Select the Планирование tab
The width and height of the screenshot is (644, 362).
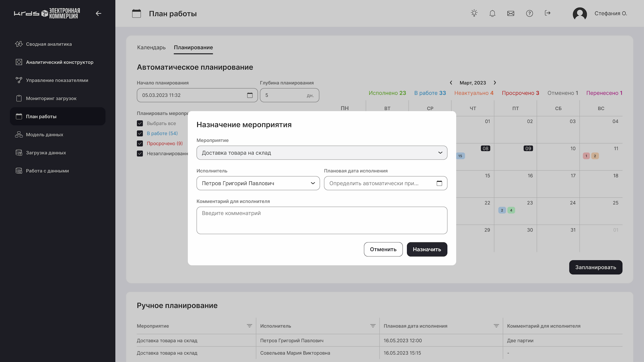[x=193, y=47]
